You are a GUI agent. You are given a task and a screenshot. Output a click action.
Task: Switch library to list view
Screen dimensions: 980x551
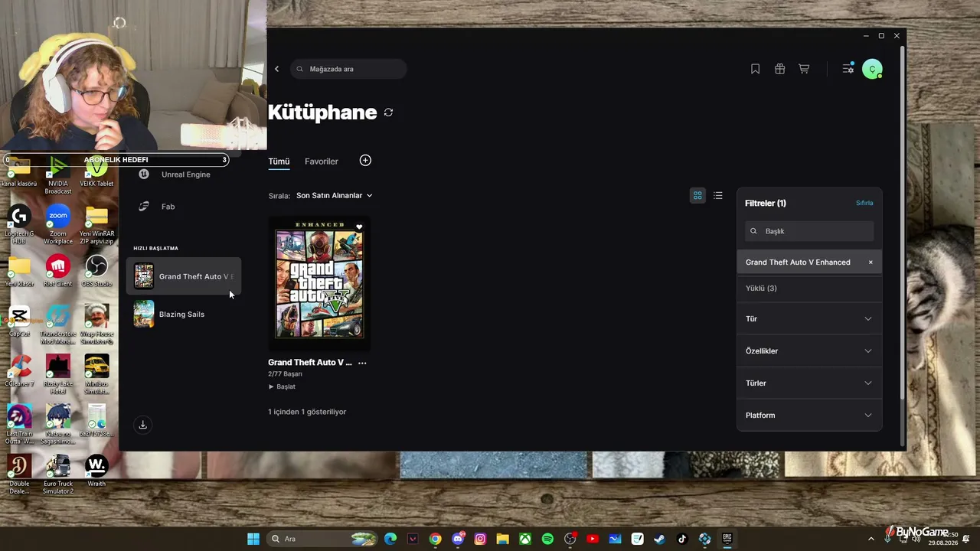point(718,196)
